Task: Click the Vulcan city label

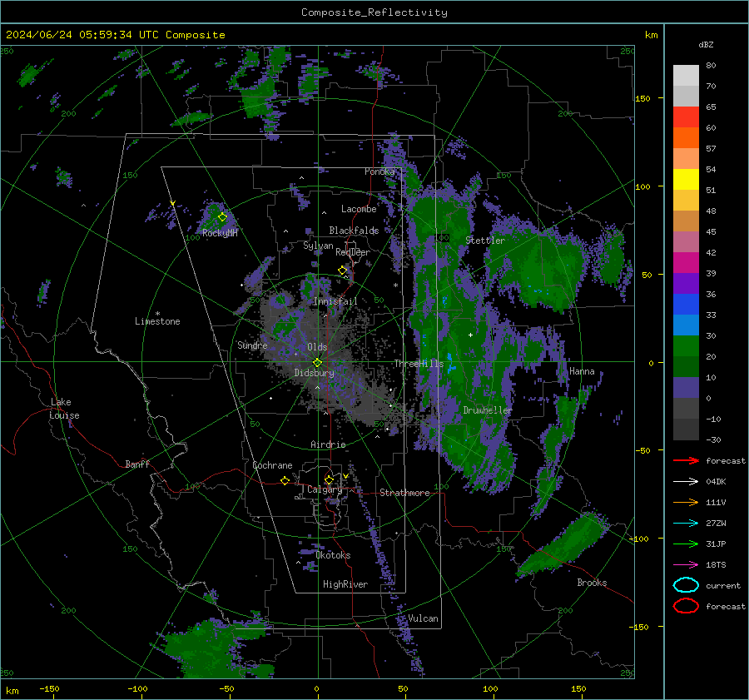Action: tap(423, 618)
